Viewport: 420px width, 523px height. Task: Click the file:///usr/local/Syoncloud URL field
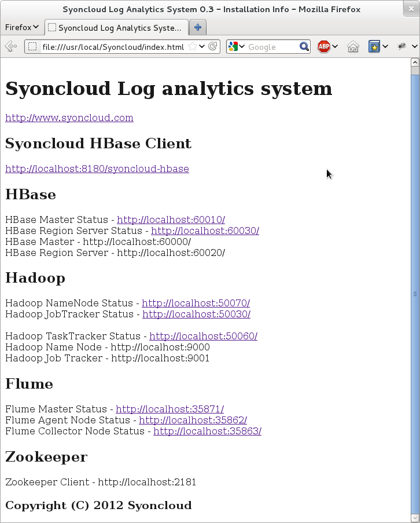(113, 47)
